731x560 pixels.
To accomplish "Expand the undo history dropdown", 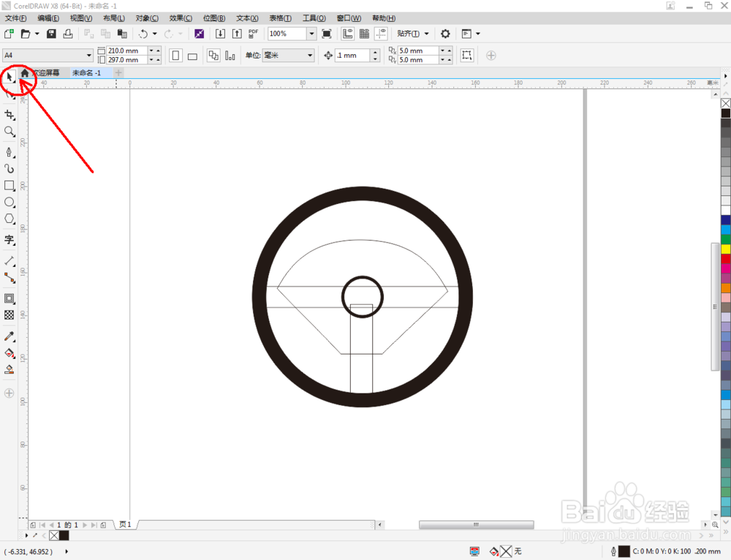I will point(155,34).
